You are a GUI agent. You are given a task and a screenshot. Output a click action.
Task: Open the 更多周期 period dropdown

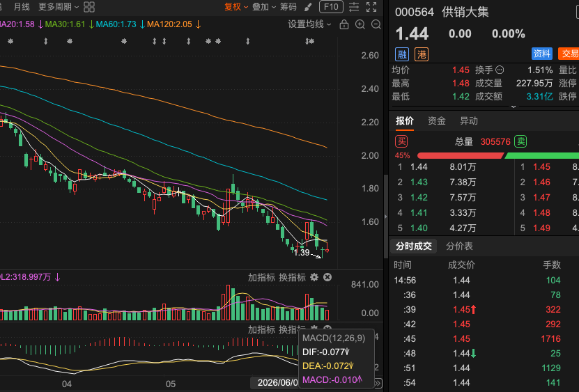(59, 7)
